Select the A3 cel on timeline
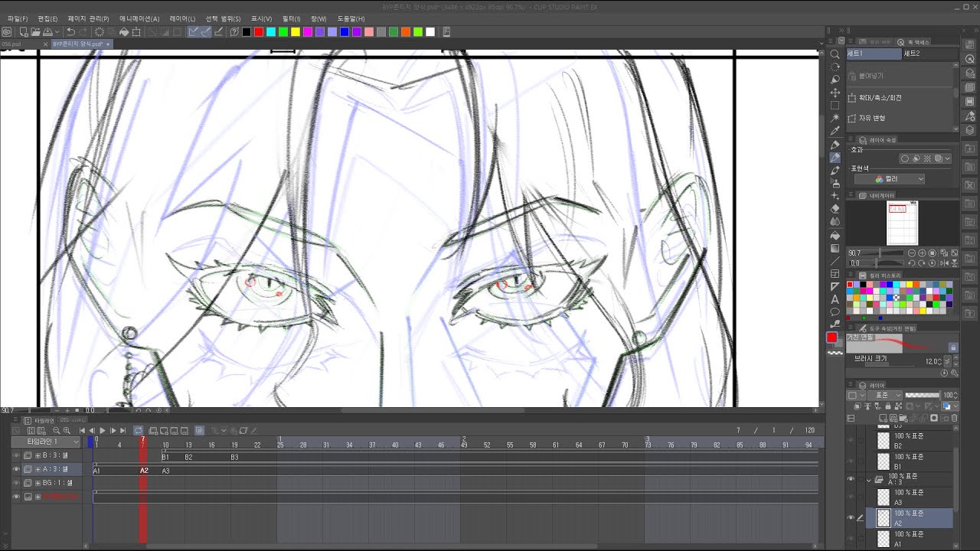This screenshot has width=980, height=551. pyautogui.click(x=165, y=471)
